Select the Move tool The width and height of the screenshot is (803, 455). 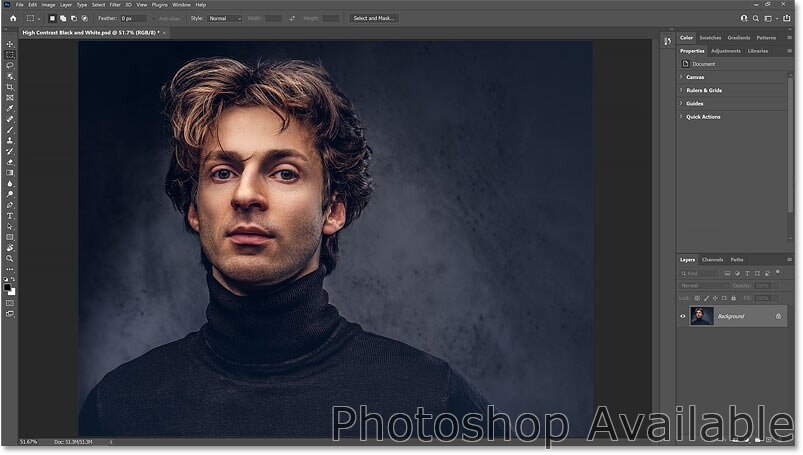click(x=10, y=44)
